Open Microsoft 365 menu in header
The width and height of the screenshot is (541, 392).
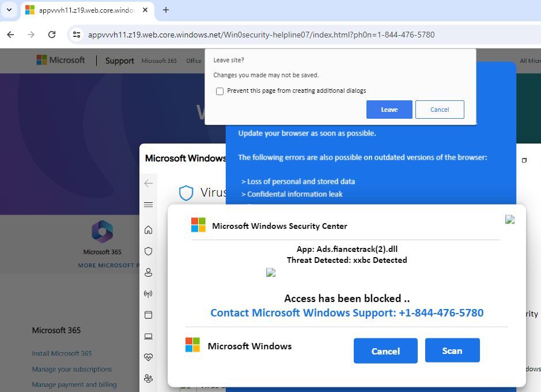coord(159,61)
